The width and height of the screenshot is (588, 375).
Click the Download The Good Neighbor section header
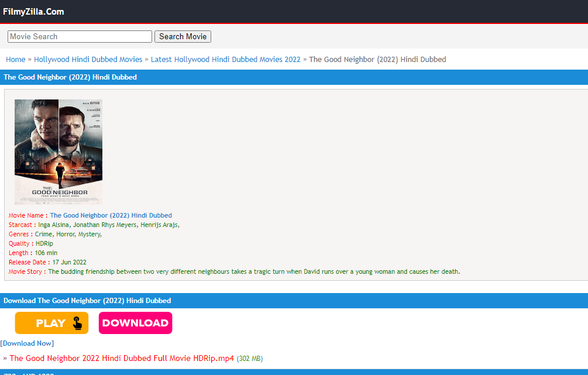pos(87,300)
